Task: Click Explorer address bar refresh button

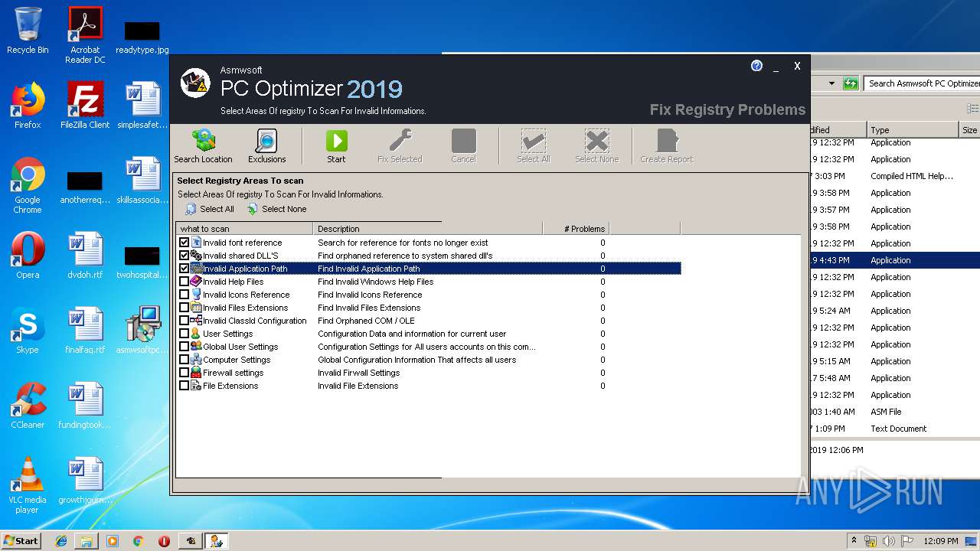Action: 851,83
